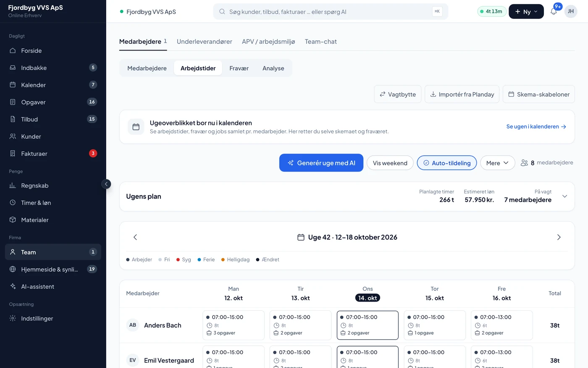
Task: Open Fakturaer in sidebar
Action: 53,154
